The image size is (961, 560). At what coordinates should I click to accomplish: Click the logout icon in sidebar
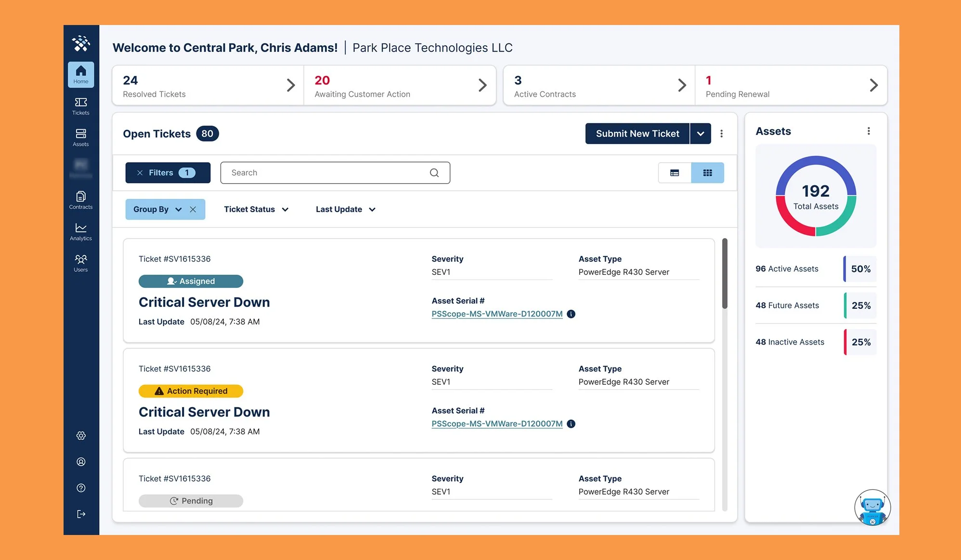tap(81, 514)
